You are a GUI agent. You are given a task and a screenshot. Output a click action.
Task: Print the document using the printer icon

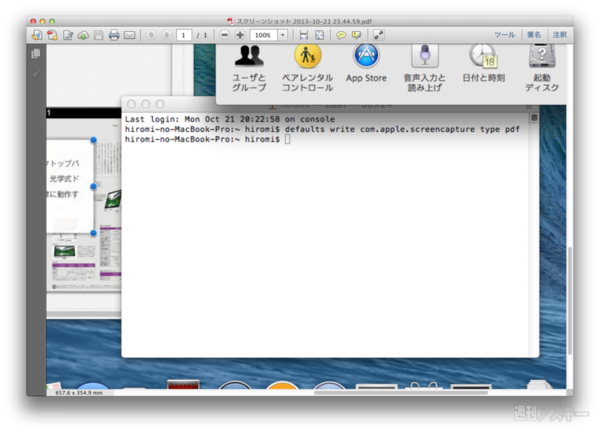[114, 35]
